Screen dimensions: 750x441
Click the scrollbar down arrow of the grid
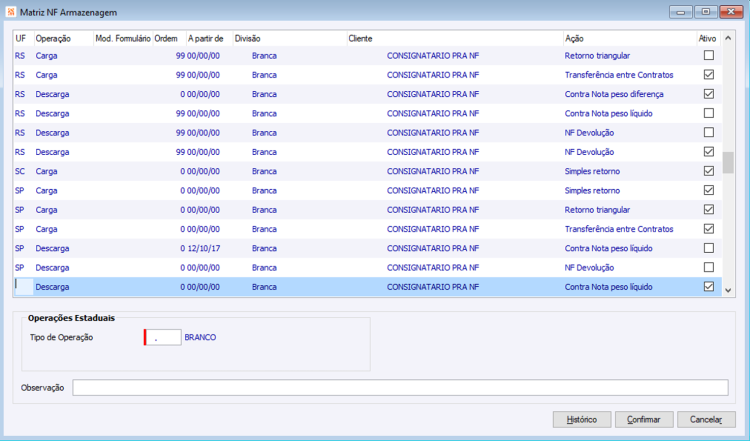click(728, 290)
